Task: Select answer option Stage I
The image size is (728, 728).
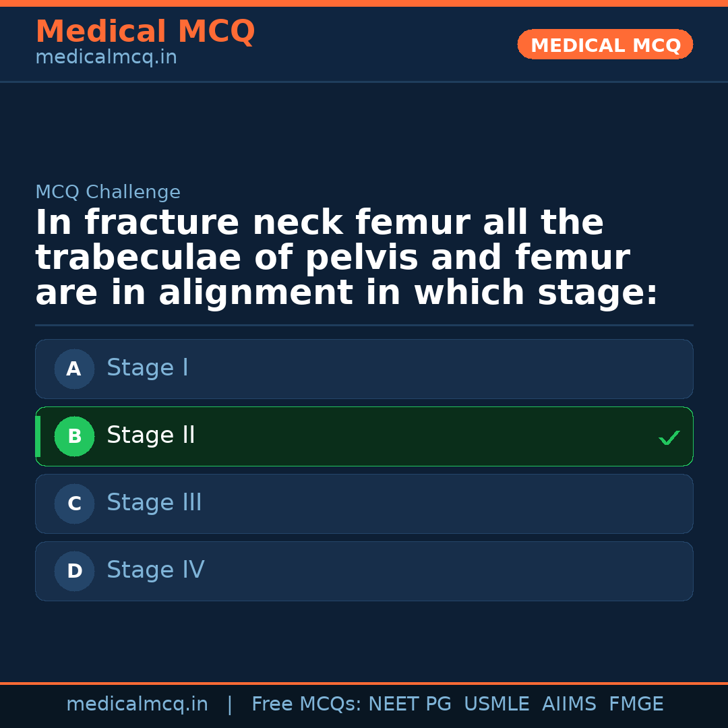Action: coord(364,369)
